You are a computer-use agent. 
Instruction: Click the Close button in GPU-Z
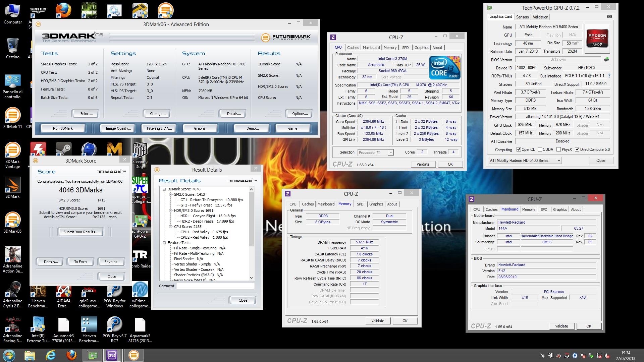[x=601, y=161]
